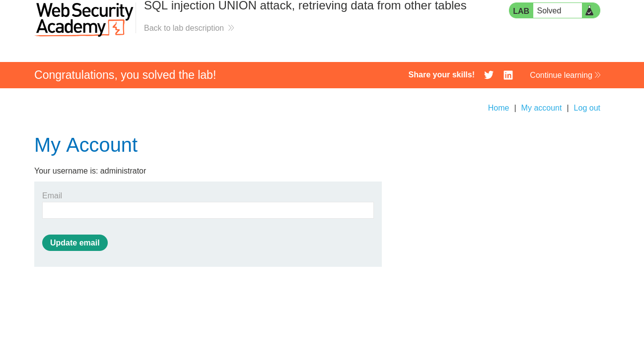This screenshot has width=644, height=364.
Task: Share on Twitter via bird icon
Action: click(x=489, y=75)
